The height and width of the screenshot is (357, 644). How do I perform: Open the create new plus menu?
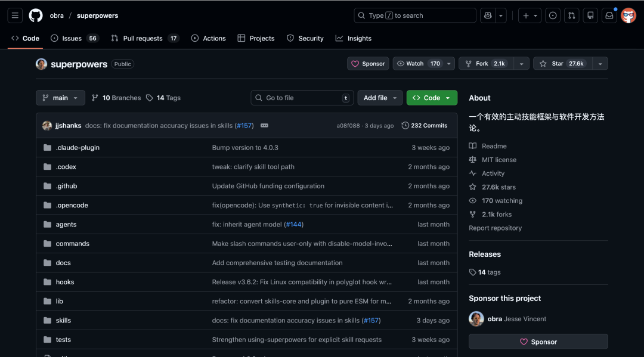click(530, 15)
